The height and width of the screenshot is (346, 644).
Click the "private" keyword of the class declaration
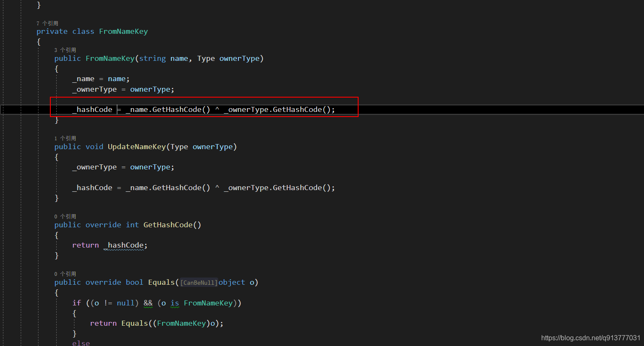pyautogui.click(x=52, y=31)
